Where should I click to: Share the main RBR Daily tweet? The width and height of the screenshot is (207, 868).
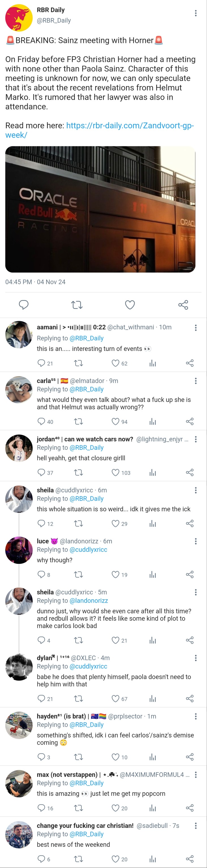pos(183,305)
